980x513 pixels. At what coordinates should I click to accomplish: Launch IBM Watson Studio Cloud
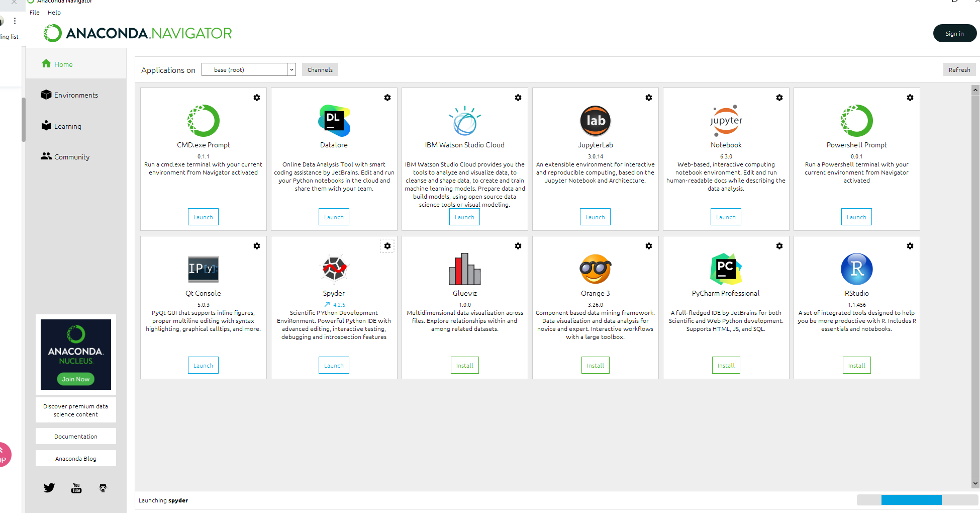[465, 217]
